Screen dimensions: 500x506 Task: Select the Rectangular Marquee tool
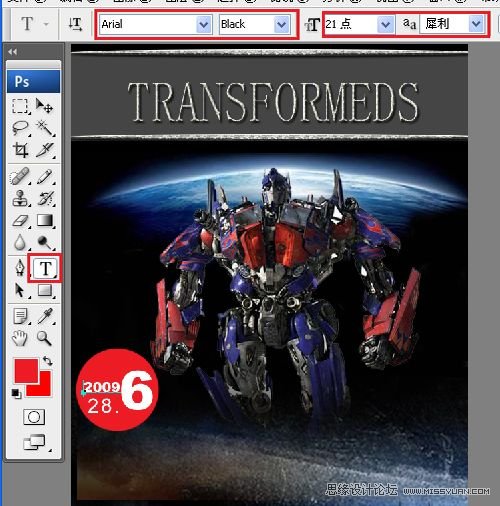click(20, 106)
